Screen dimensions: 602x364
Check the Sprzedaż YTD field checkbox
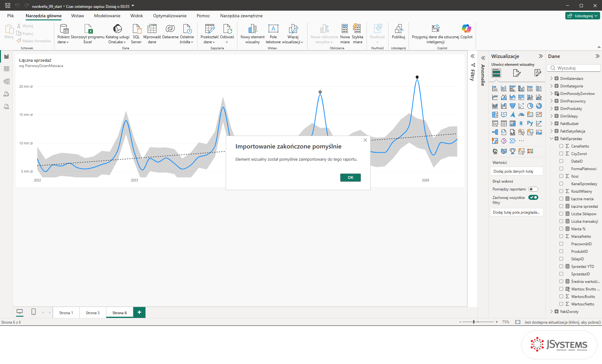coord(561,266)
